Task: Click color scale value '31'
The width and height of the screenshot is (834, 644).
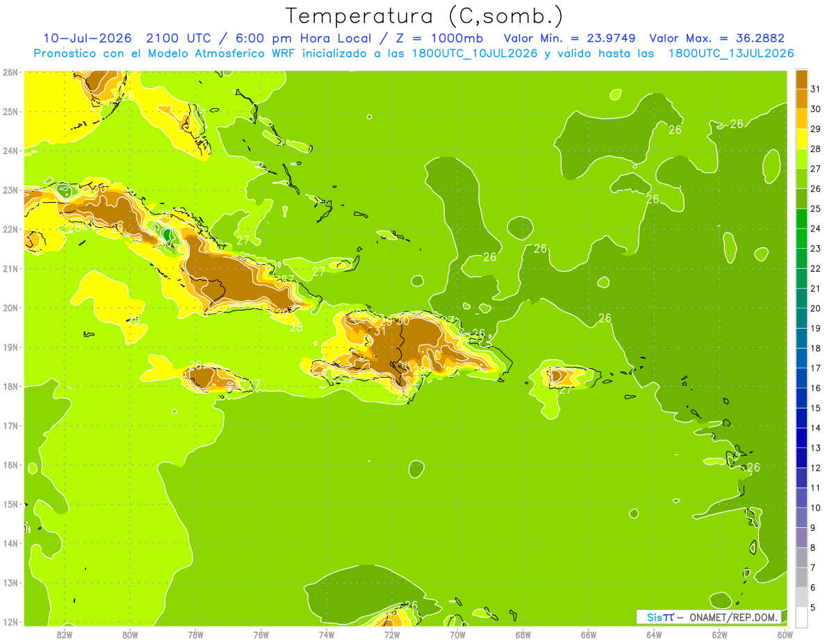Action: 816,89
